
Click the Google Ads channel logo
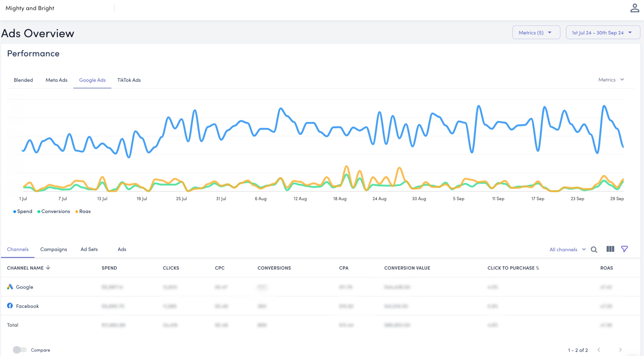pos(10,287)
